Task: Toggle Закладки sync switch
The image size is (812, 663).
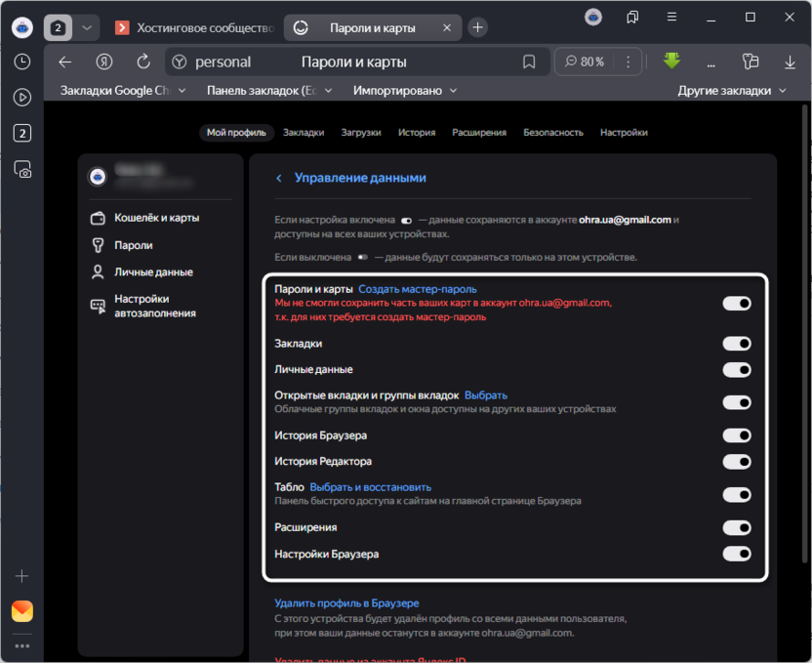Action: pos(737,344)
